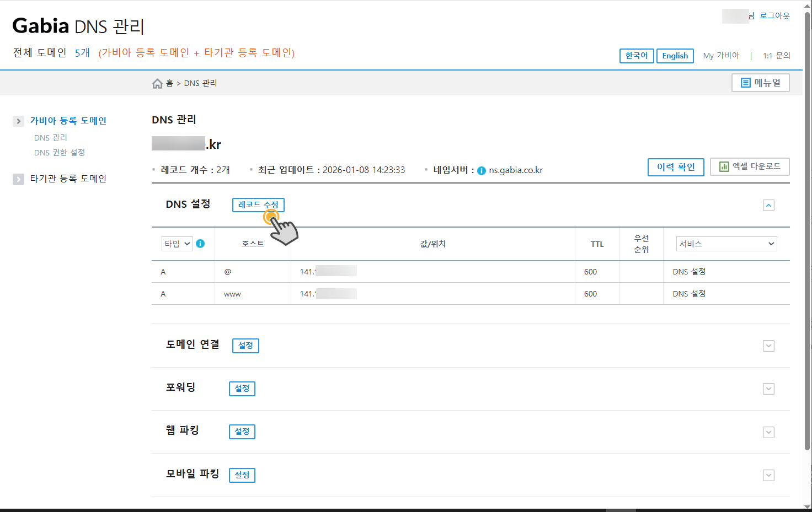The width and height of the screenshot is (812, 512).
Task: Expand the 포워딩 section chevron
Action: [768, 389]
